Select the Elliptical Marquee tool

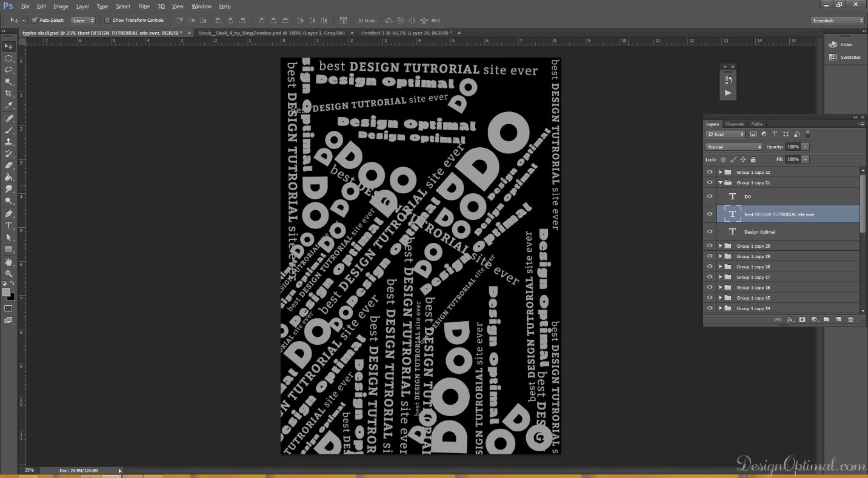8,58
